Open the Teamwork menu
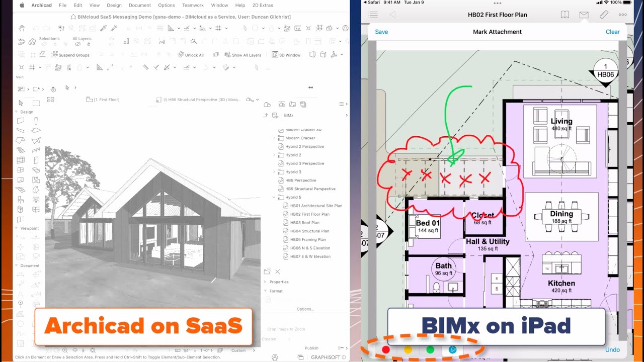 coord(193,5)
